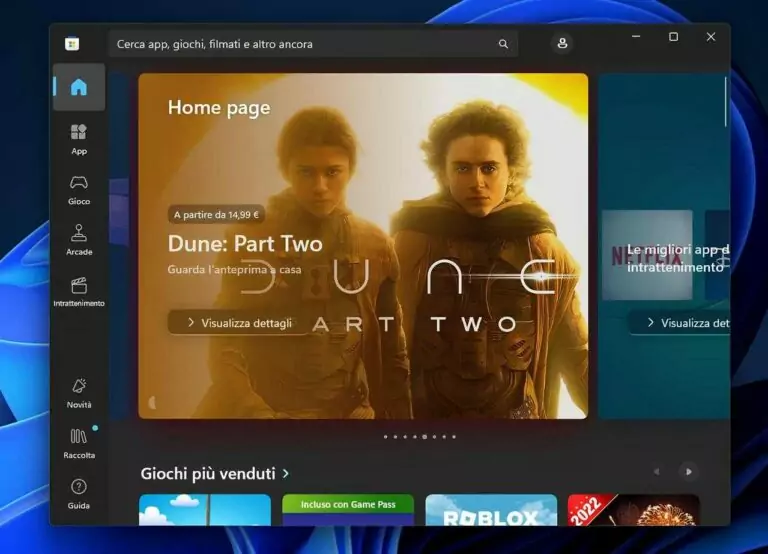Click the Dune: Part Two title text
Image resolution: width=768 pixels, height=554 pixels.
coord(245,243)
